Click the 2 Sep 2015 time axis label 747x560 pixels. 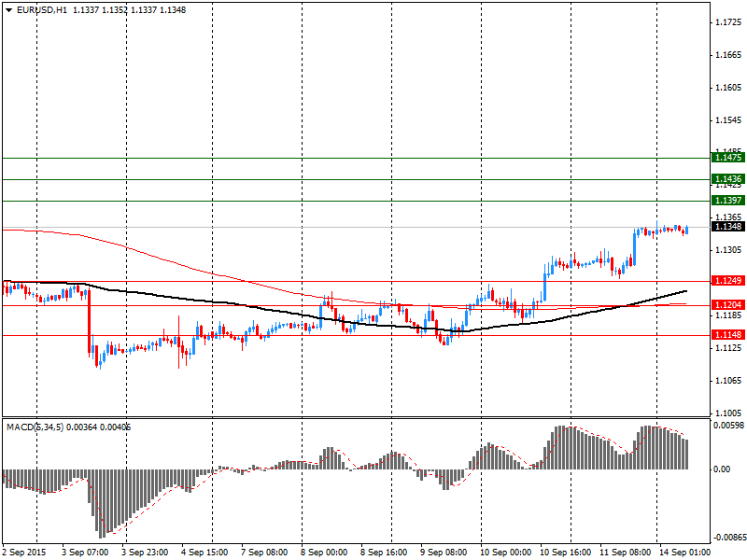(x=24, y=553)
